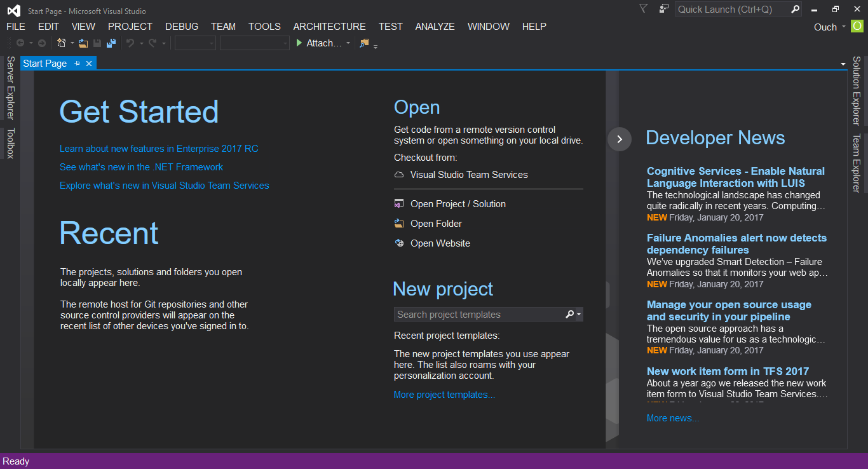The height and width of the screenshot is (469, 868).
Task: Open the Cognitive Services LUIS news headline
Action: 736,177
